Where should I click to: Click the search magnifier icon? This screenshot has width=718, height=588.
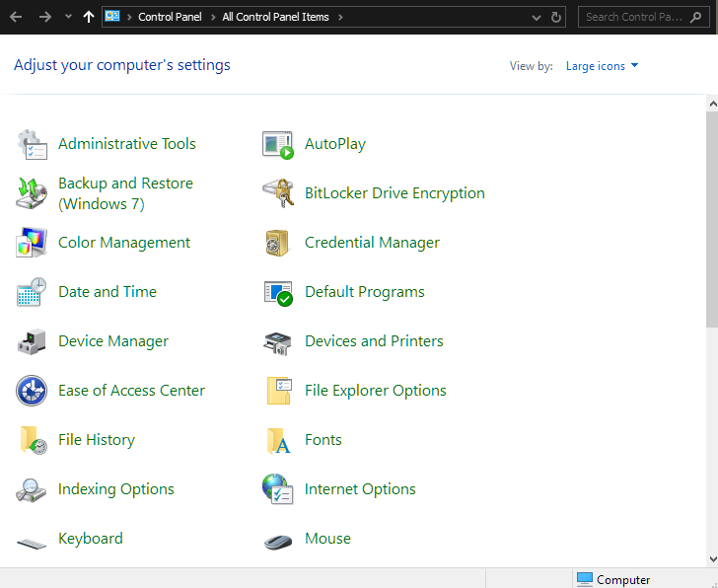696,17
